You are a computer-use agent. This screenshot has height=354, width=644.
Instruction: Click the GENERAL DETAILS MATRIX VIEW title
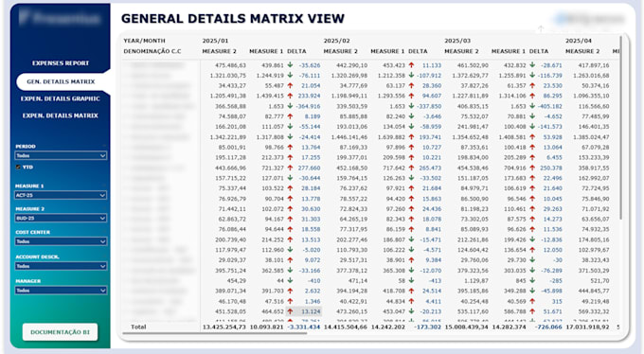coord(233,18)
